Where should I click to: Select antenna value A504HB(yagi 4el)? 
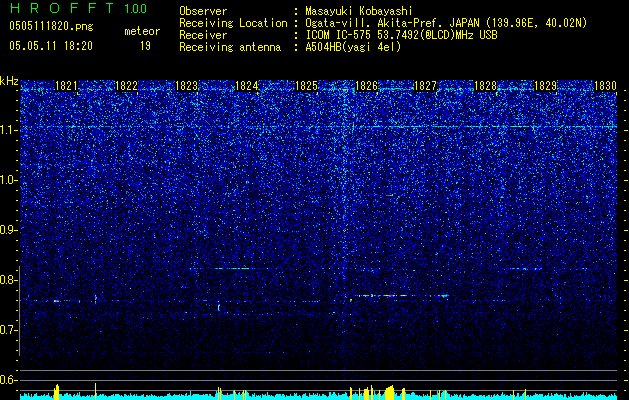click(353, 47)
